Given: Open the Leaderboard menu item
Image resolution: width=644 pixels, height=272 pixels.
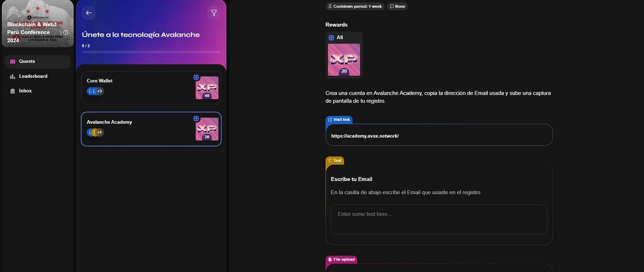Looking at the screenshot, I should pos(38,76).
